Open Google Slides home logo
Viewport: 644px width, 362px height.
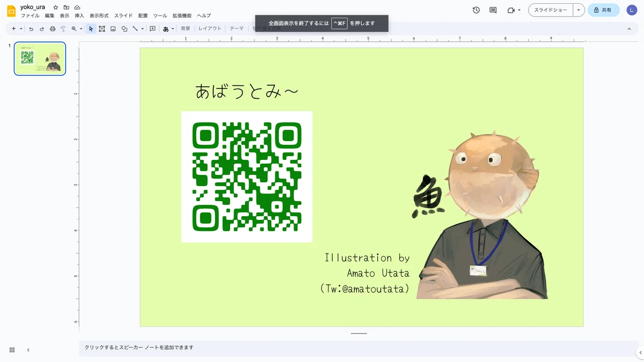11,11
